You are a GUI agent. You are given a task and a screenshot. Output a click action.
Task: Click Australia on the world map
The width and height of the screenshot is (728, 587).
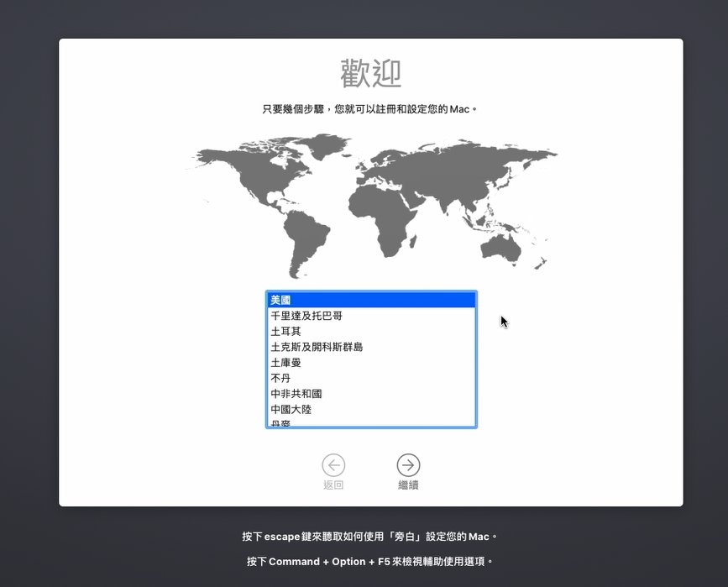coord(500,246)
